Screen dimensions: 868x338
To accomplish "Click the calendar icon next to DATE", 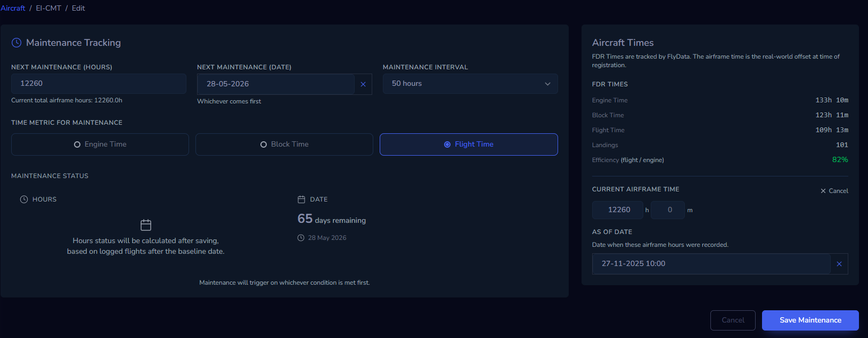I will click(301, 199).
